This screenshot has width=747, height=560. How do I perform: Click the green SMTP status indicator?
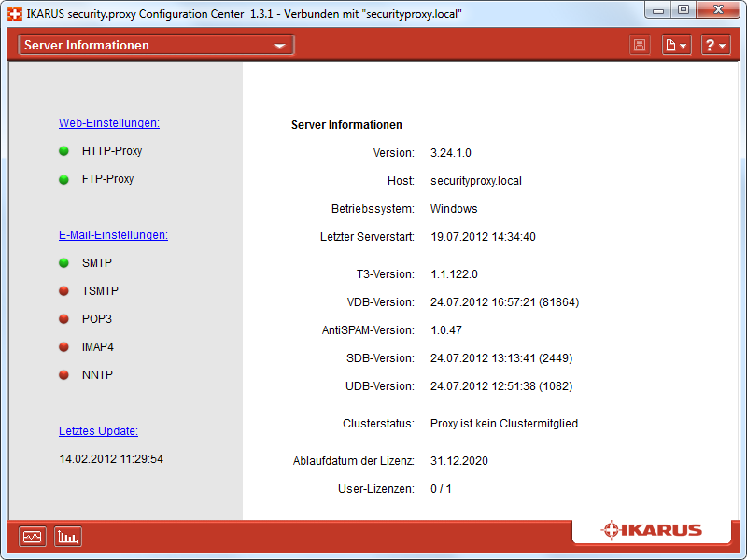[x=64, y=263]
